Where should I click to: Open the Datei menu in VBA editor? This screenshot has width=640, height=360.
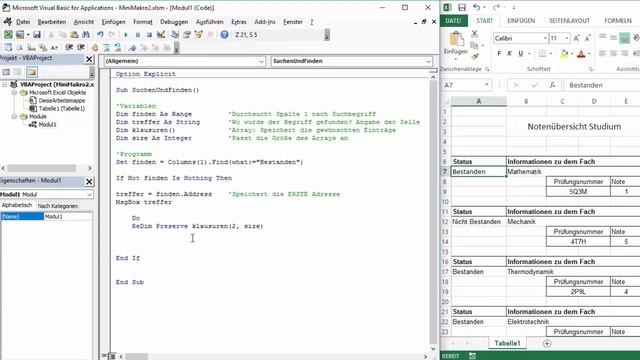pyautogui.click(x=23, y=22)
